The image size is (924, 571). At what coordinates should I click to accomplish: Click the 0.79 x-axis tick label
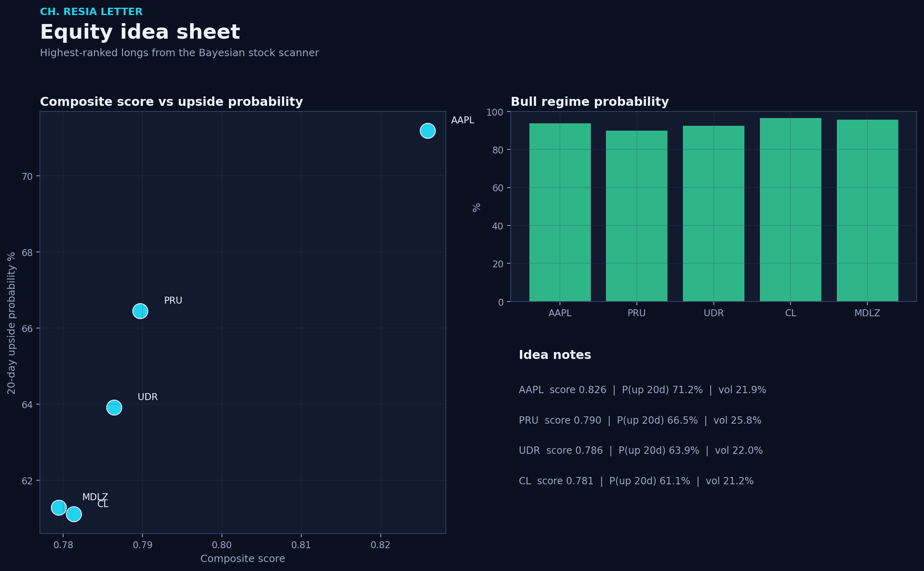pos(143,545)
